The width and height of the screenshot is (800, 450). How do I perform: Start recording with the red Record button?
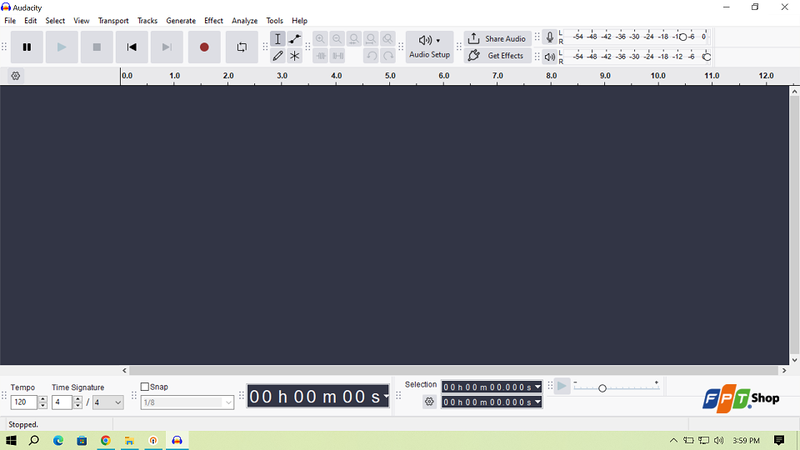(x=204, y=47)
